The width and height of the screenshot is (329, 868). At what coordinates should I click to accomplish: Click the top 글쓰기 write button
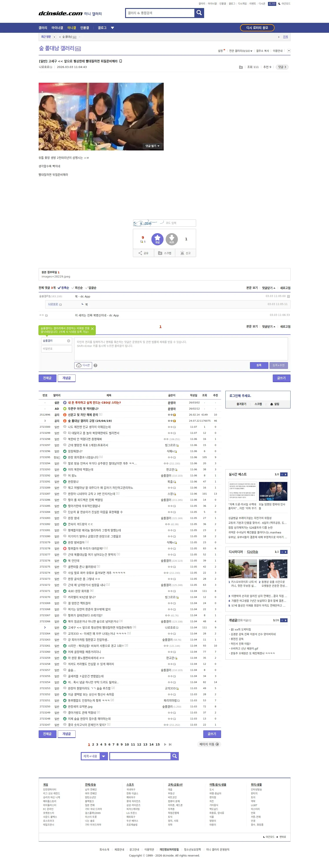pos(281,378)
